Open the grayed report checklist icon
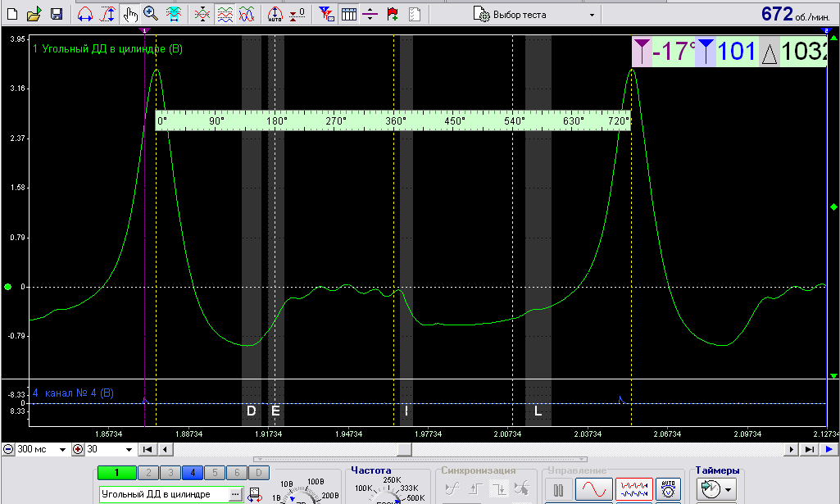This screenshot has height=504, width=840. 414,14
